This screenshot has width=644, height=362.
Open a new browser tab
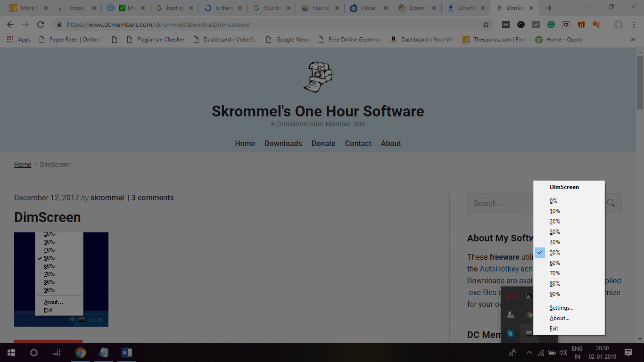pyautogui.click(x=549, y=8)
